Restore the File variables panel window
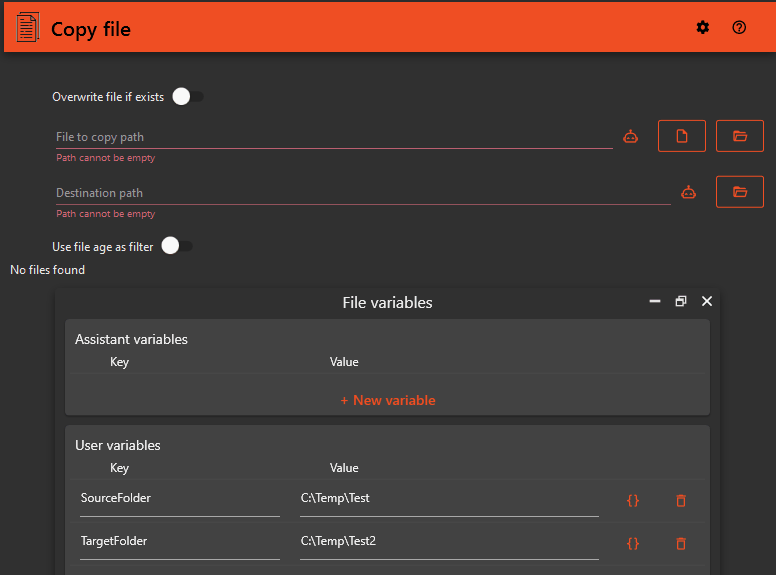 681,301
